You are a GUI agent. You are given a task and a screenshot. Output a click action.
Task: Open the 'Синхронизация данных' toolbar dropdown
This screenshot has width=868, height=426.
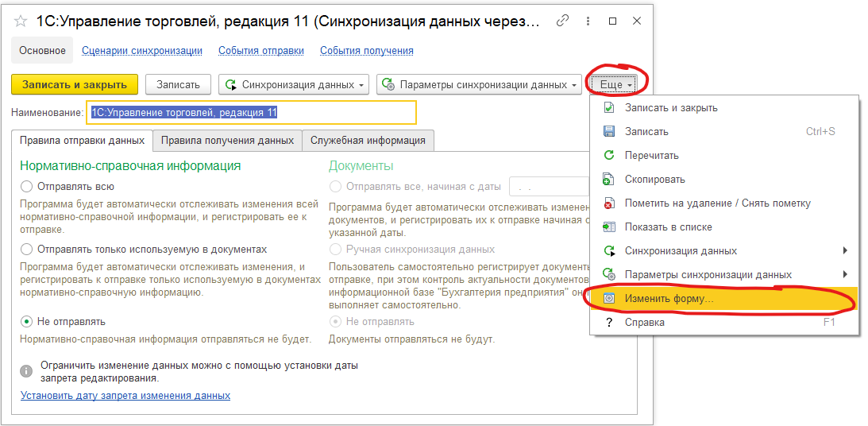point(293,85)
